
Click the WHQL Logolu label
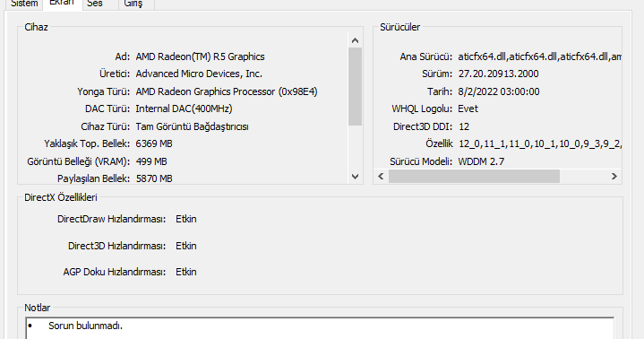[422, 109]
